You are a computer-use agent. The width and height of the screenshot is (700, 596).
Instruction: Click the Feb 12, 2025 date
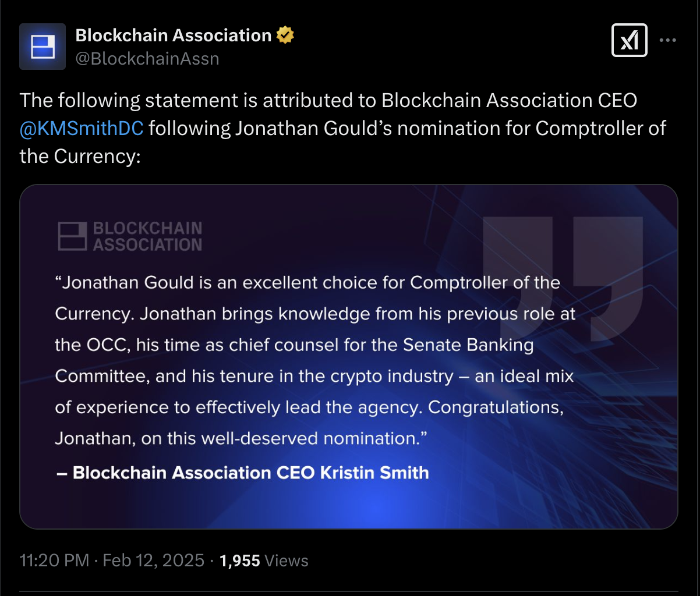(153, 560)
